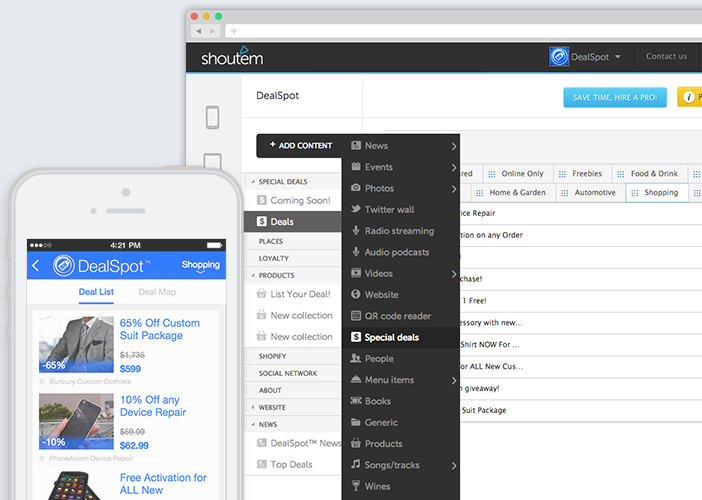Open a new browser tab with plus
Image resolution: width=702 pixels, height=500 pixels.
pos(233,31)
